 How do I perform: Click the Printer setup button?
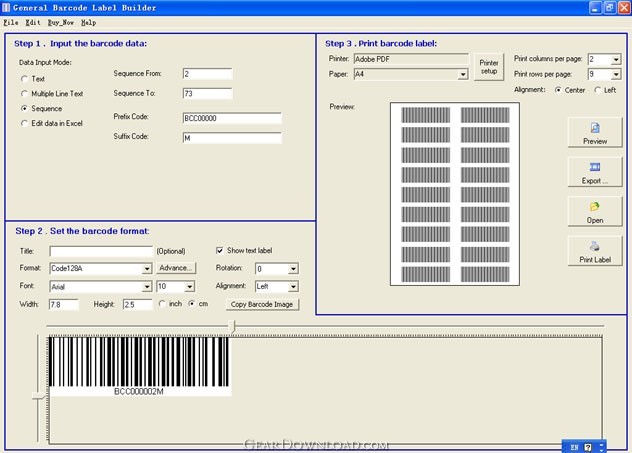tap(489, 67)
